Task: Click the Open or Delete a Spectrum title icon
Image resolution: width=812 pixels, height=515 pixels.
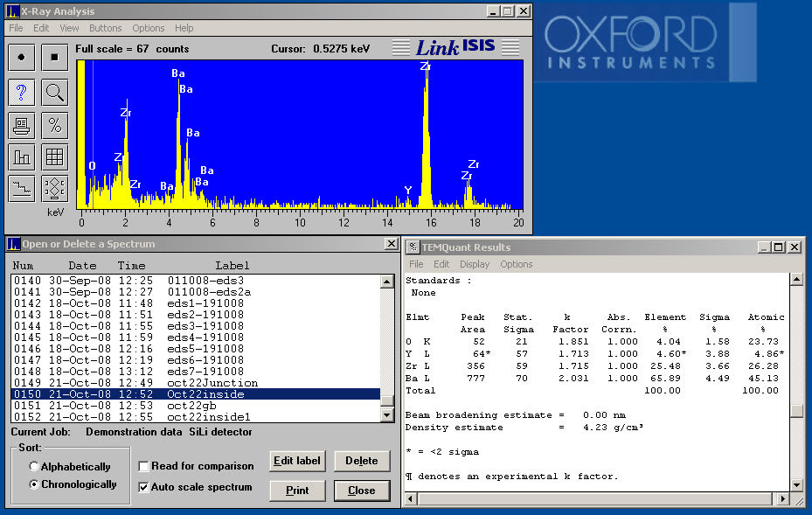Action: click(14, 244)
